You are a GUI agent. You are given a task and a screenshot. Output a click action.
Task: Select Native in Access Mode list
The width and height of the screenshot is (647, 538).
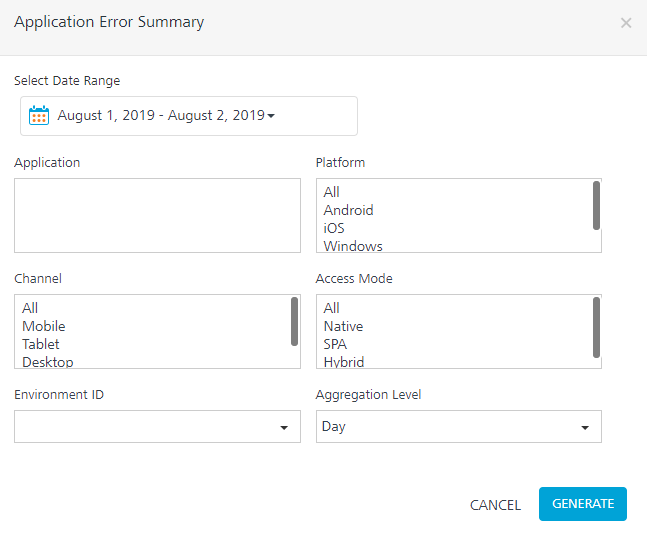pos(343,326)
